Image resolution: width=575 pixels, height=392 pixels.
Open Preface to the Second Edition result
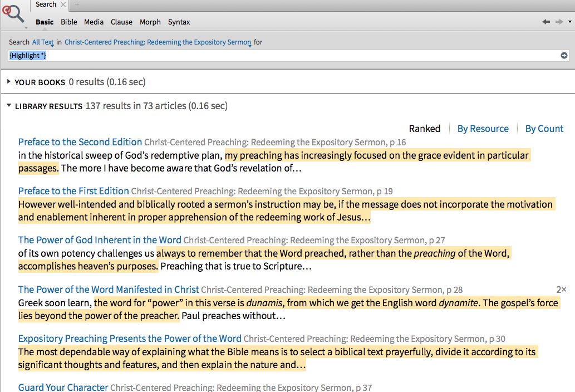pyautogui.click(x=80, y=142)
